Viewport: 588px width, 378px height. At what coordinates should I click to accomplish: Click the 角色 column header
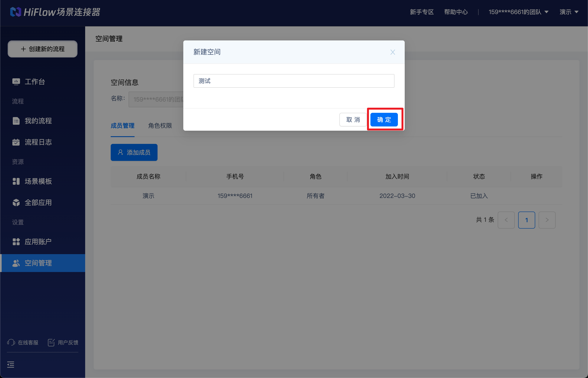[316, 176]
